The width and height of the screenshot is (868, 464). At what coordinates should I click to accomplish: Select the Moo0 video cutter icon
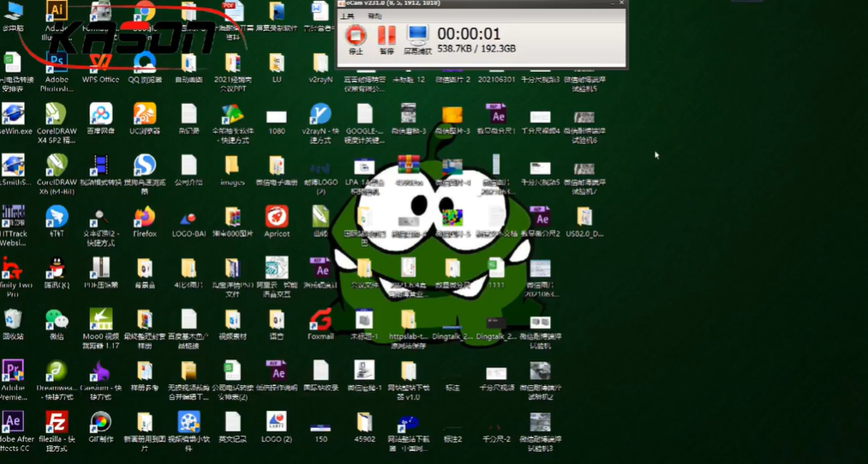tap(100, 320)
